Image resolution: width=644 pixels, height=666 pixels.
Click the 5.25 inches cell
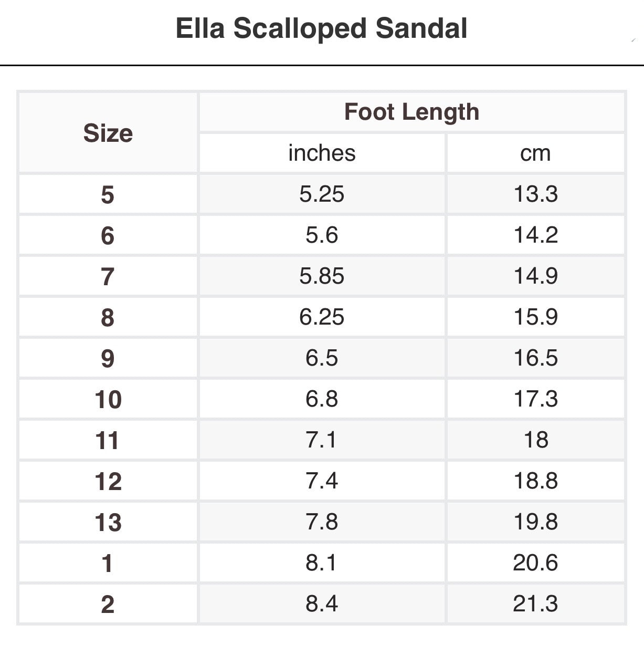322,194
